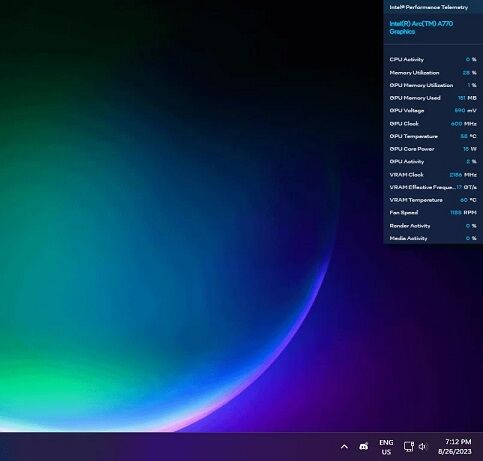Open the wired network status icon
Screen dimensions: 483x461
click(409, 446)
